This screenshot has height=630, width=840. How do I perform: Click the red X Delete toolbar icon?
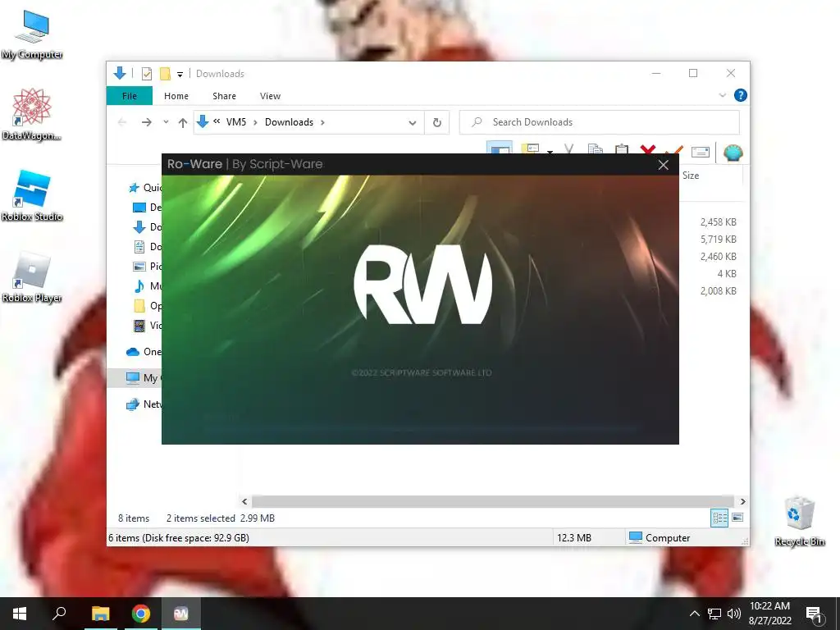(x=648, y=150)
